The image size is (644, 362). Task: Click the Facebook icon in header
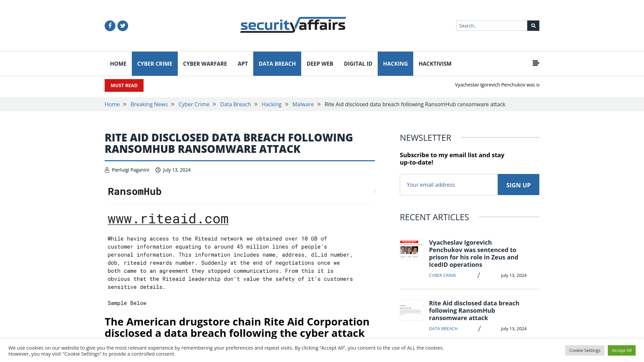point(110,25)
